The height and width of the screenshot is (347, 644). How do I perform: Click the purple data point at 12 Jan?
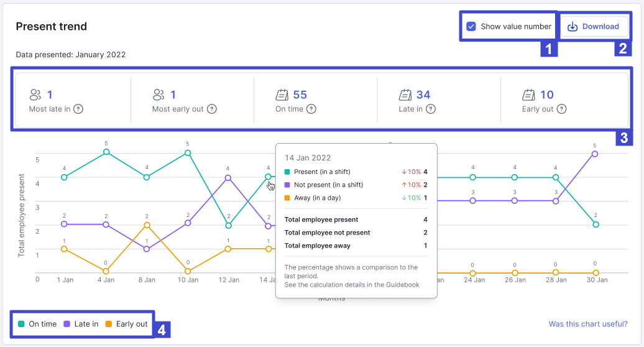229,178
